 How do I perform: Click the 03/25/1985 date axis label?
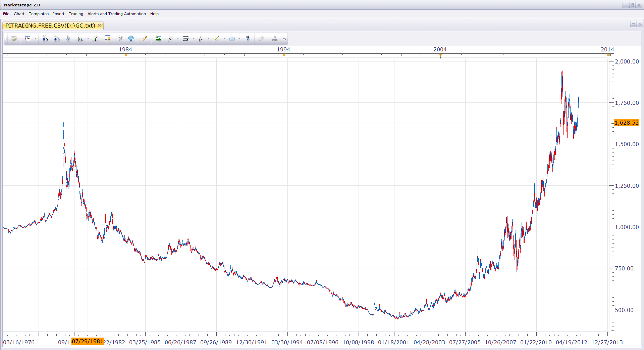145,342
